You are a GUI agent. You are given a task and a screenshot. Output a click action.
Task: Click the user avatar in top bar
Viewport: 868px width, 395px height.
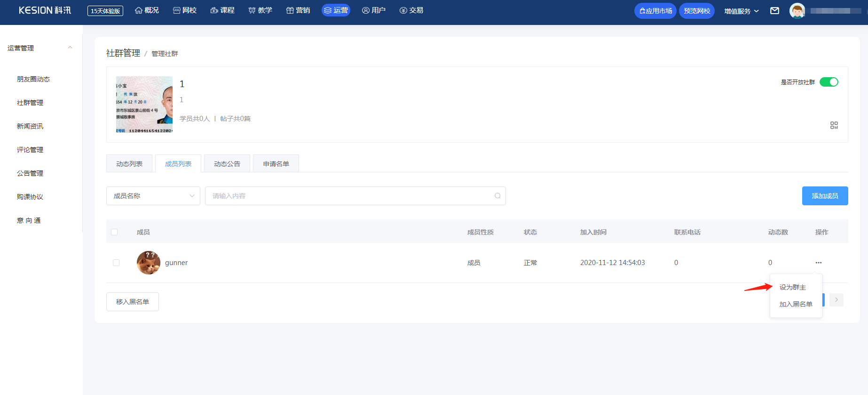(797, 11)
